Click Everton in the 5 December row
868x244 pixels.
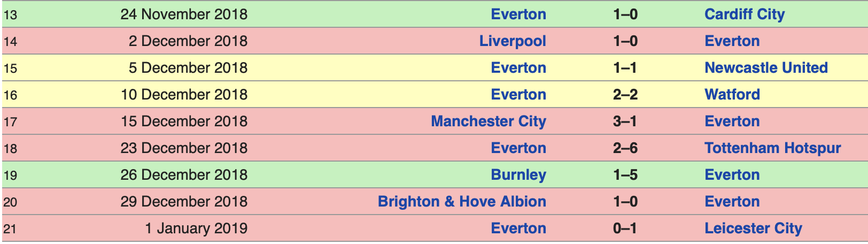[x=518, y=68]
